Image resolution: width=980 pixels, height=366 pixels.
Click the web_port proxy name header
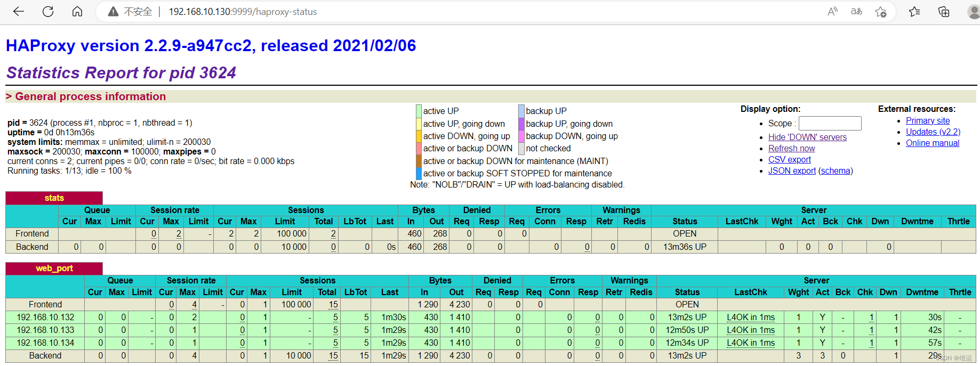coord(54,268)
